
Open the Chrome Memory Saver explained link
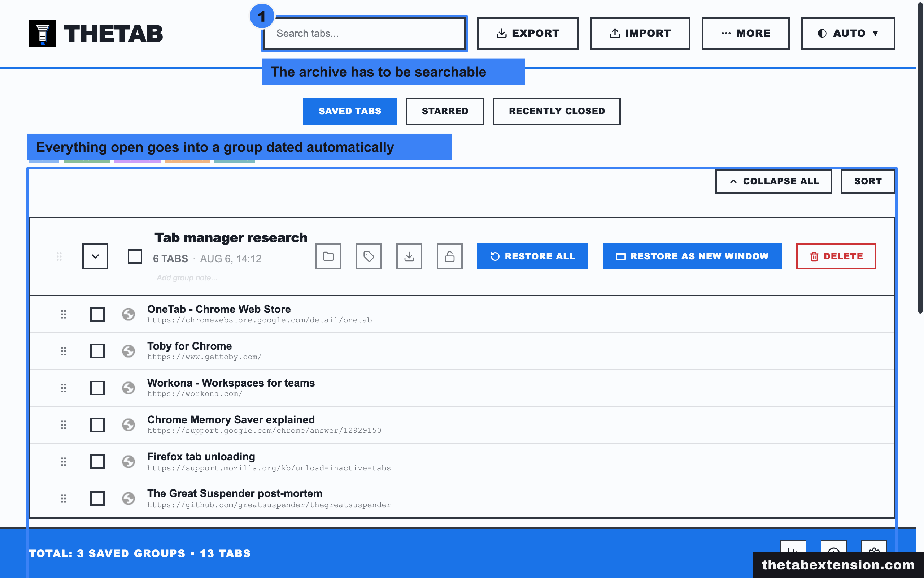(x=231, y=420)
